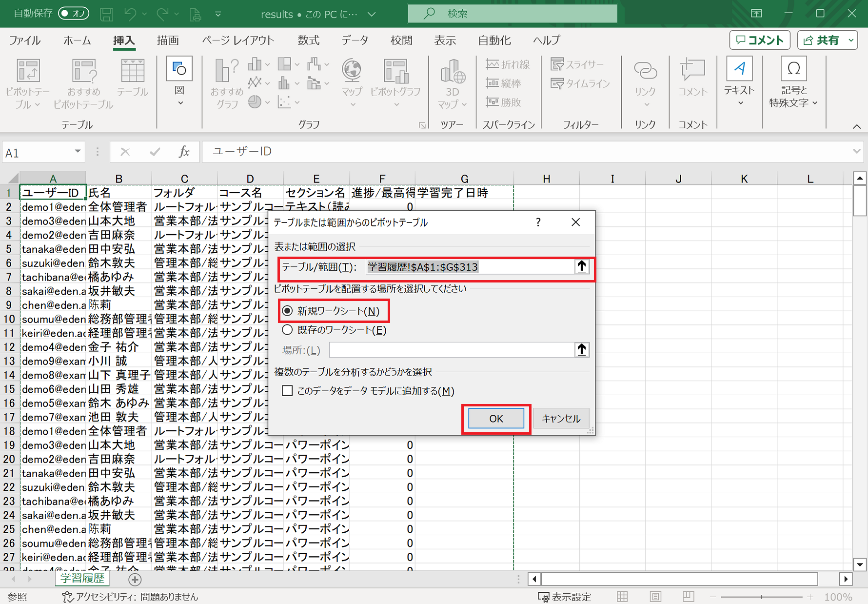Click zoom in plus button

[x=810, y=597]
